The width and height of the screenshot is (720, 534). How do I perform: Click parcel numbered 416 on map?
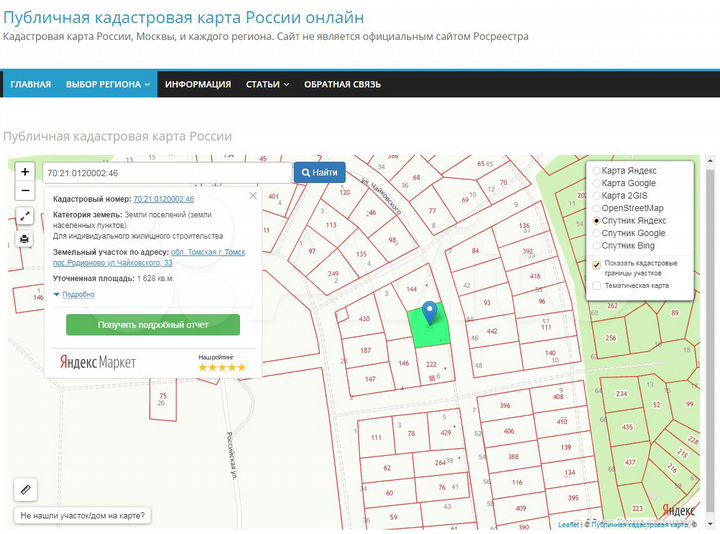click(535, 276)
